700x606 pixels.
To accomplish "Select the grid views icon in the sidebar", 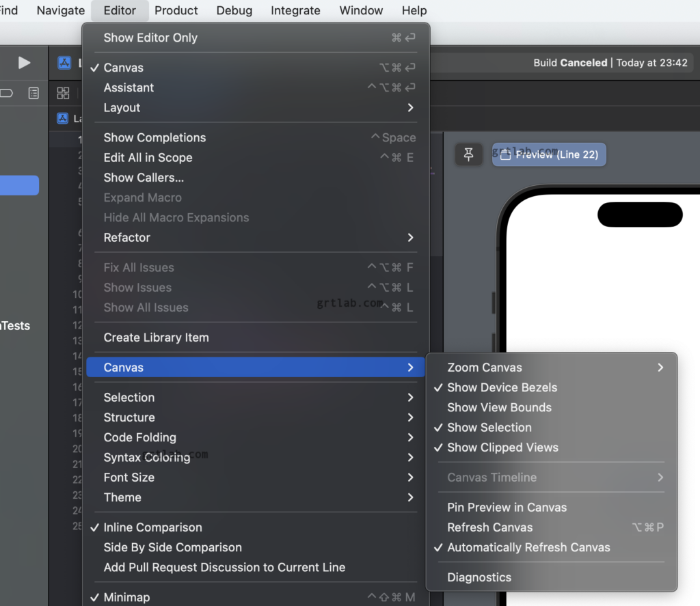I will click(63, 93).
